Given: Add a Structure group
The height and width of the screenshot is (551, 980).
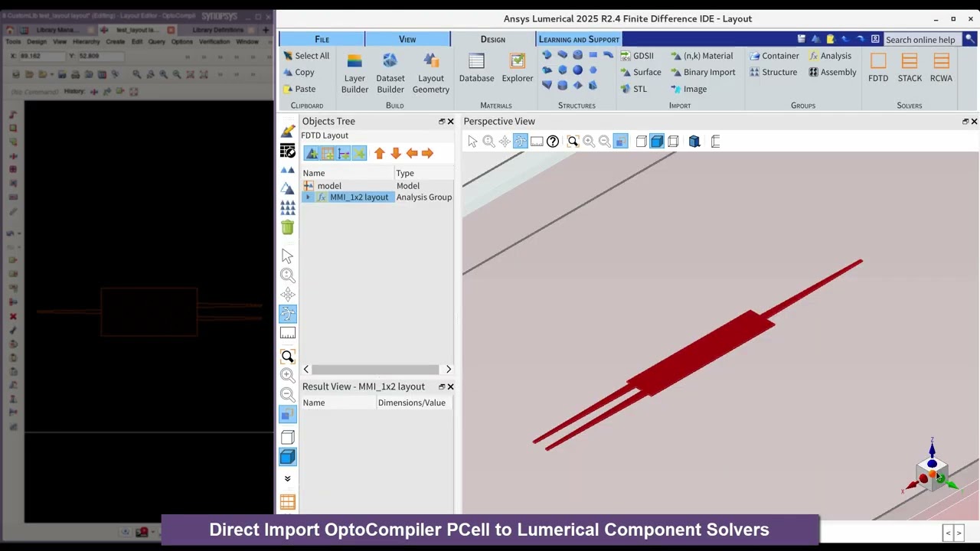Looking at the screenshot, I should click(773, 72).
